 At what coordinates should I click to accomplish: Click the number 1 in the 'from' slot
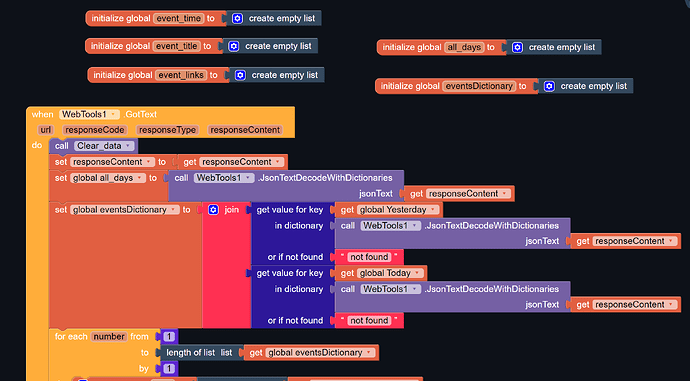[x=169, y=337]
